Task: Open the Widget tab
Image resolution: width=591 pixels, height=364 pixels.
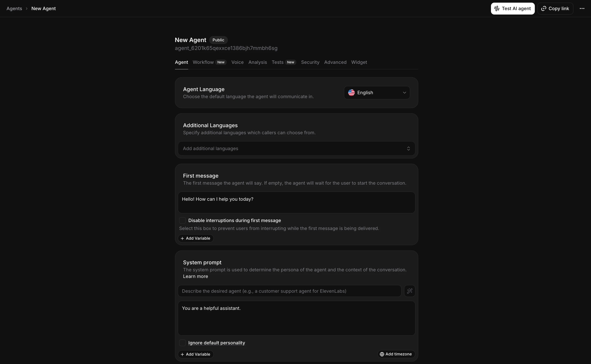Action: click(359, 62)
